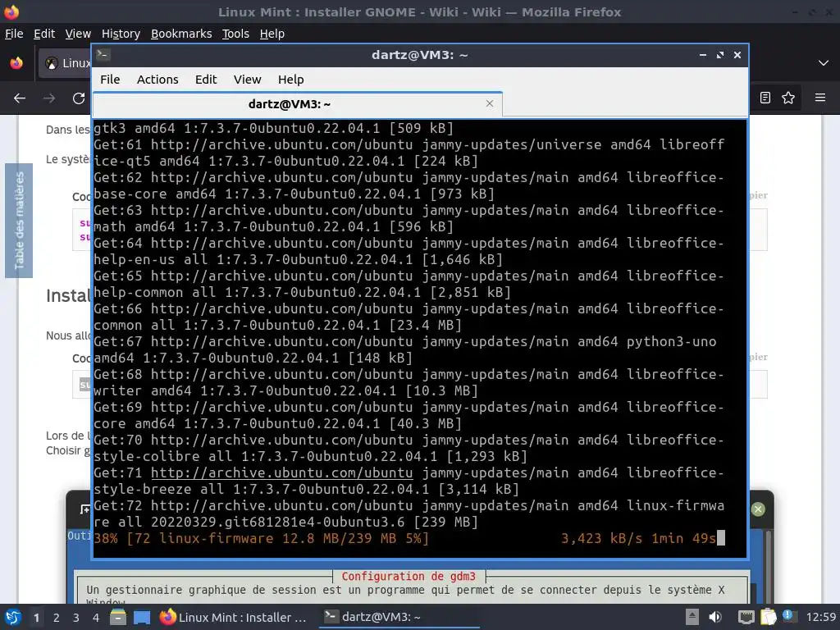
Task: Open Firefox View menu
Action: tap(78, 34)
